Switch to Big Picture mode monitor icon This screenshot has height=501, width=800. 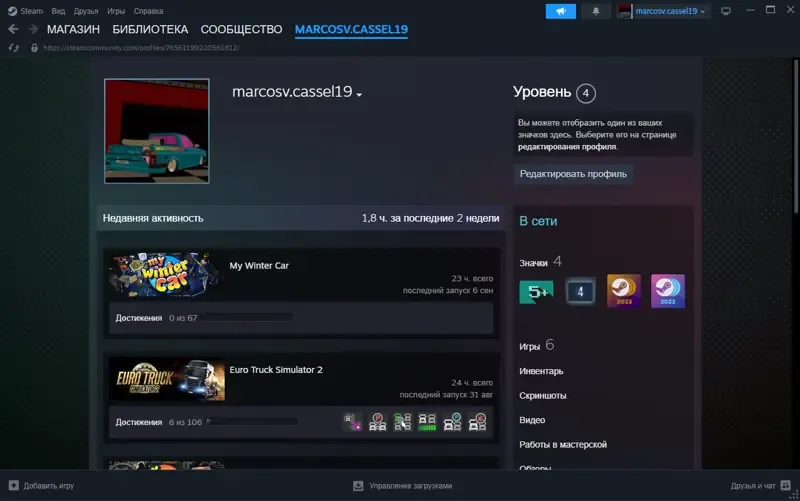point(726,11)
